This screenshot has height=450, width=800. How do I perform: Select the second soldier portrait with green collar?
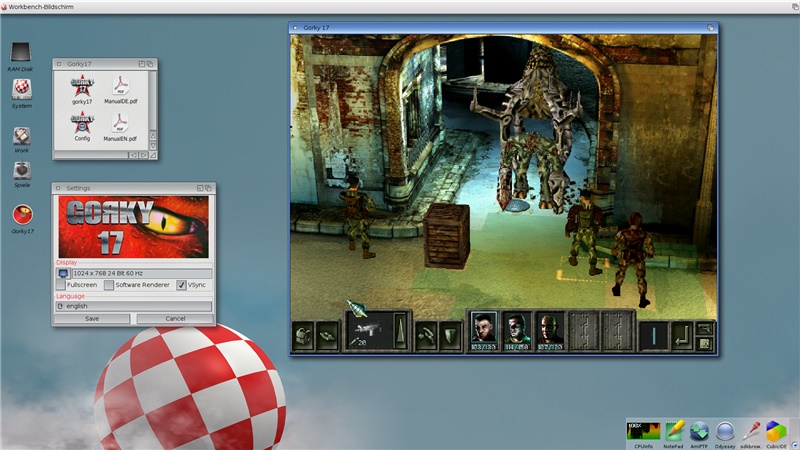[x=516, y=331]
